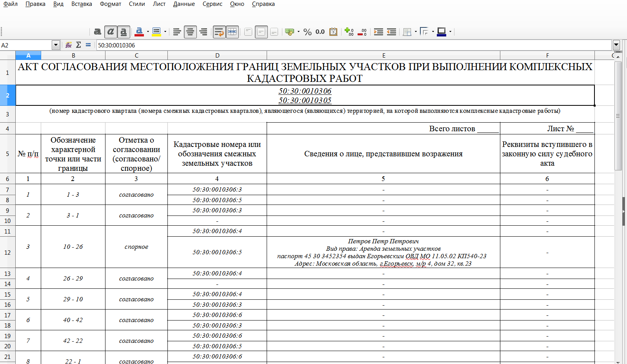Center cell text horizontally
This screenshot has height=364, width=627.
point(190,32)
